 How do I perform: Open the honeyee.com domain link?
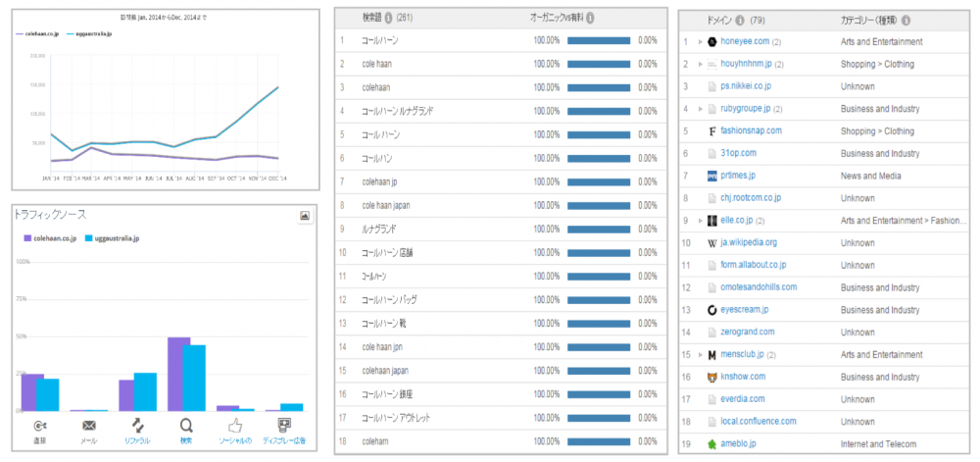pyautogui.click(x=745, y=41)
